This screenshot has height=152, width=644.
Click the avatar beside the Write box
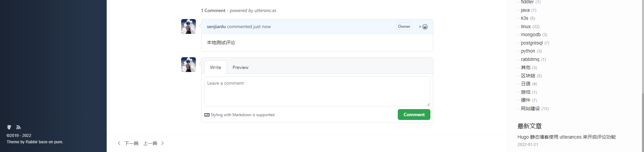189,65
